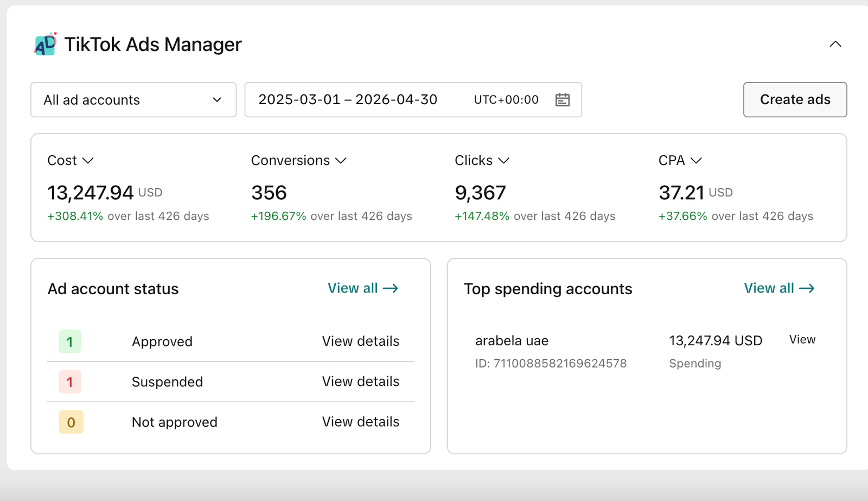
Task: Click the account ID 7110088582169624578
Action: tap(551, 364)
